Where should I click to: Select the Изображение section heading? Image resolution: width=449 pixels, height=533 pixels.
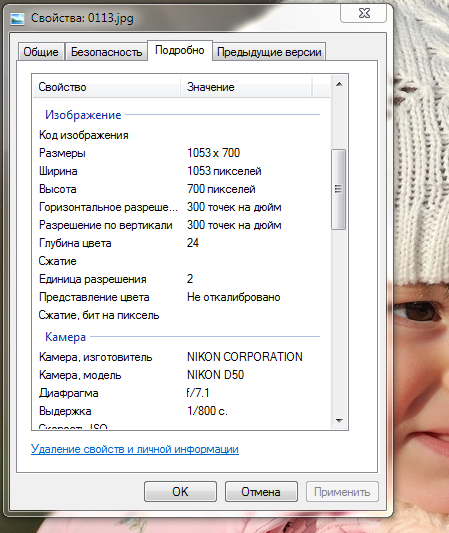tap(83, 115)
